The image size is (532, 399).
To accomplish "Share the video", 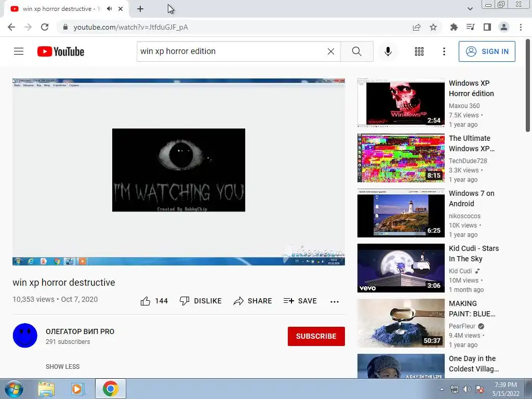I will [253, 301].
